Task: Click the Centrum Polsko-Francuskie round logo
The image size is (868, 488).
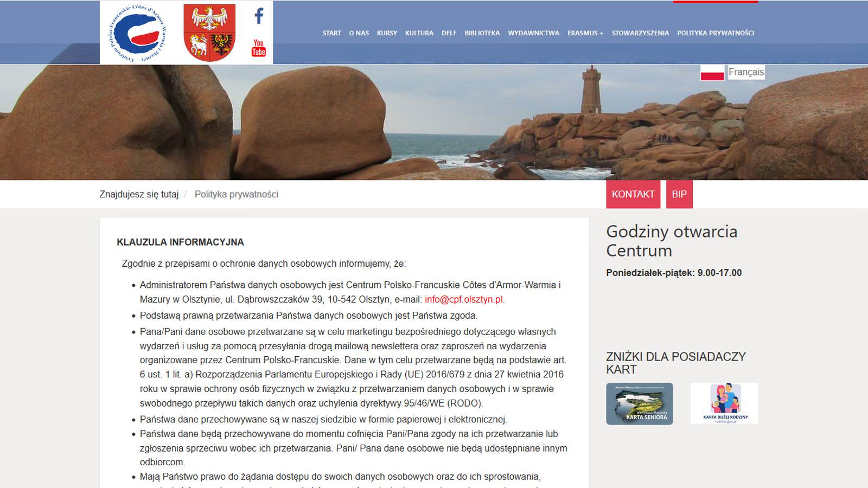Action: 138,33
